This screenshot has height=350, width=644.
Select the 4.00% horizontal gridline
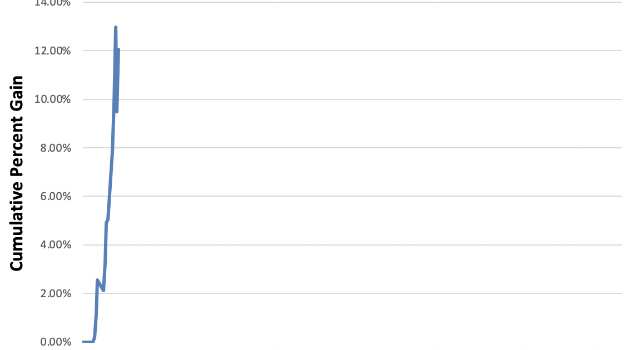367,244
